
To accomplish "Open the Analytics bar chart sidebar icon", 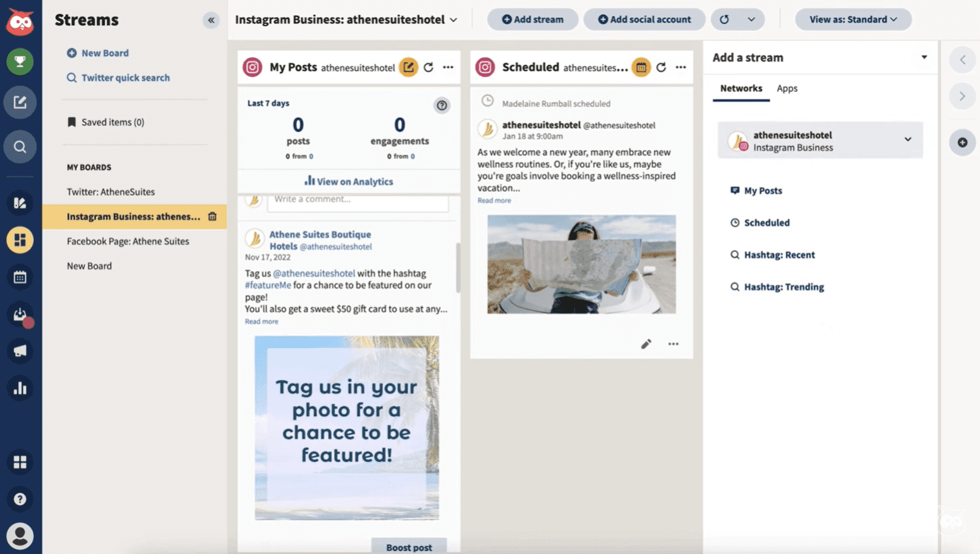I will (x=20, y=388).
